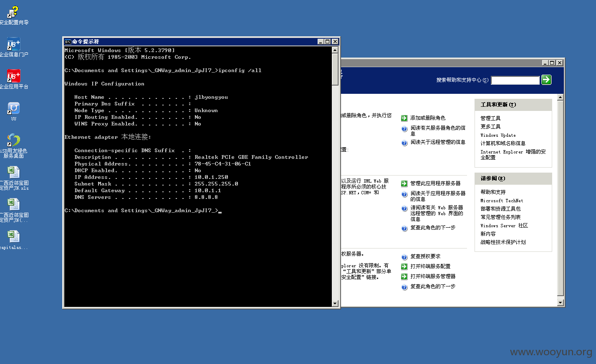
Task: Open the 固定资产JN.xls Excel file icon
Action: pos(14,173)
